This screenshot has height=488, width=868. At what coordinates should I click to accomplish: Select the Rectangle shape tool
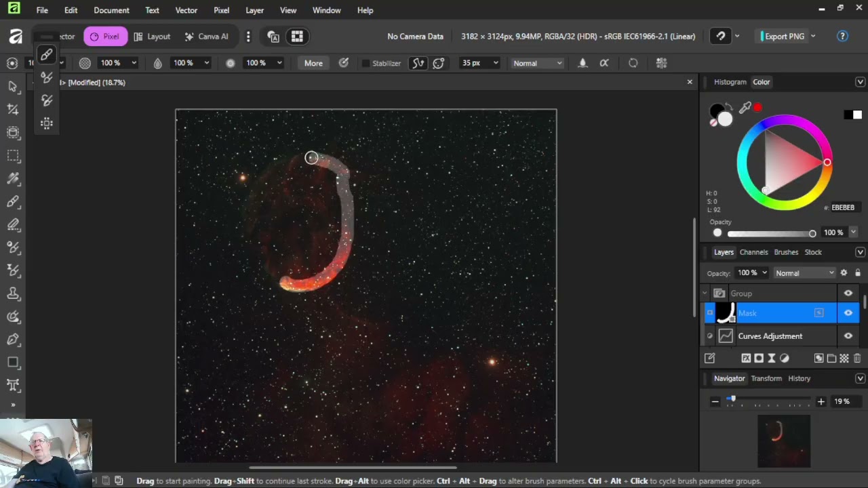[x=12, y=363]
